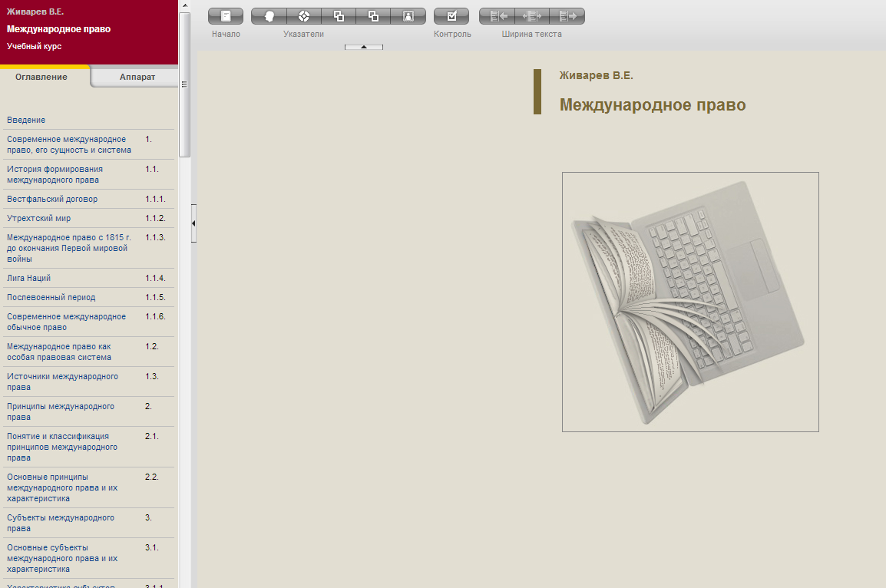Screen dimensions: 886x588
Task: Open the Введение chapter link
Action: (26, 120)
